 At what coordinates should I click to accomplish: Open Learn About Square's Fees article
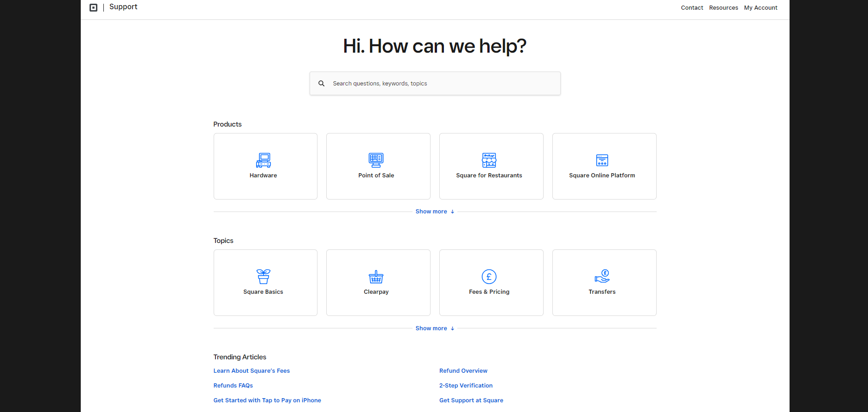click(x=251, y=371)
